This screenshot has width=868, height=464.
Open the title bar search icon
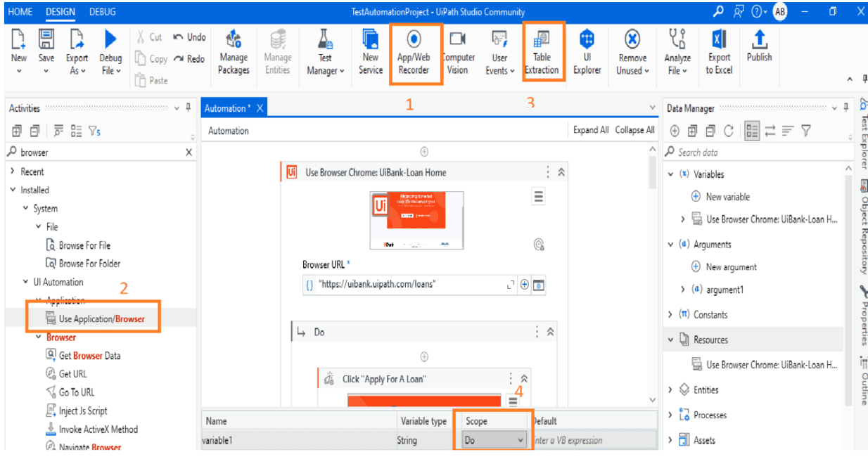[x=718, y=11]
